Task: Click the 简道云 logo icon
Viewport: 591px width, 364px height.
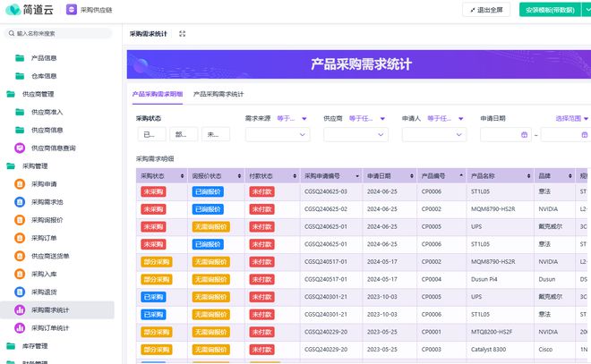Action: point(13,10)
